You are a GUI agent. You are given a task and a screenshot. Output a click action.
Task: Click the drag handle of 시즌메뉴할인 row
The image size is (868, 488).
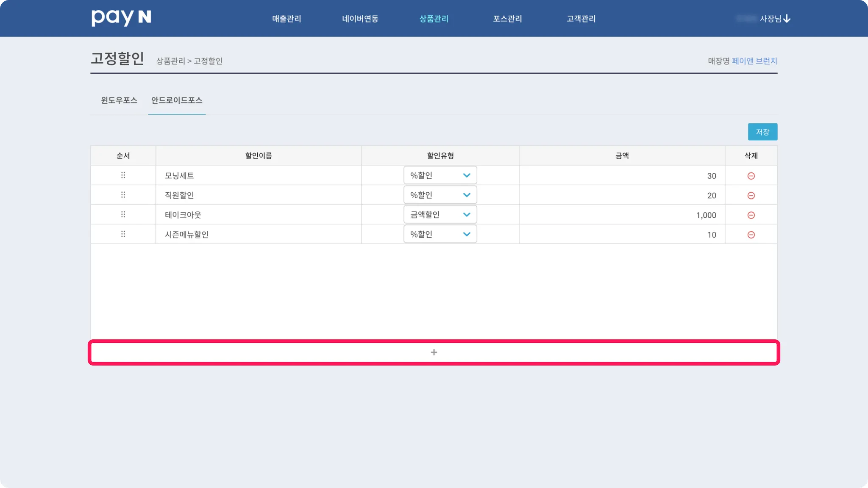tap(123, 234)
